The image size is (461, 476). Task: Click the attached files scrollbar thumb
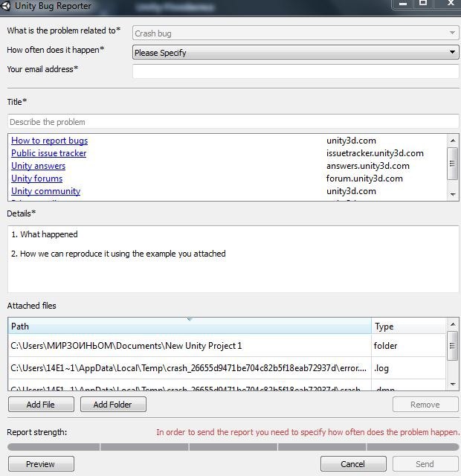point(453,346)
